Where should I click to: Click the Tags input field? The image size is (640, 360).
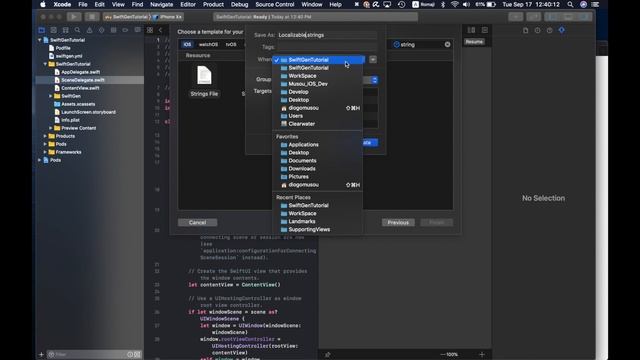tap(327, 47)
